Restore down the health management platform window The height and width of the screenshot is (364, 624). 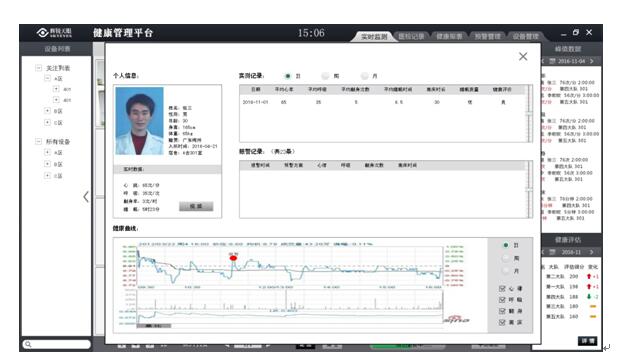tap(576, 33)
